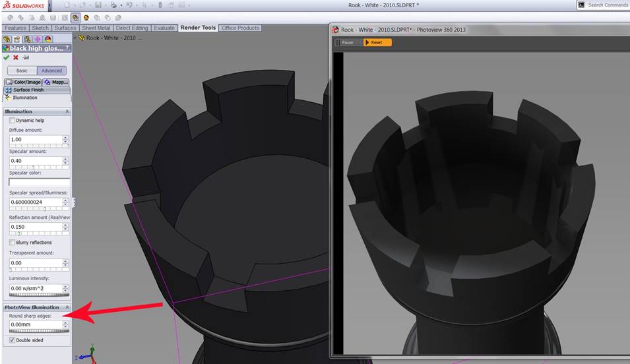Click the help question mark on appearance header
630x364 pixels.
(x=67, y=48)
